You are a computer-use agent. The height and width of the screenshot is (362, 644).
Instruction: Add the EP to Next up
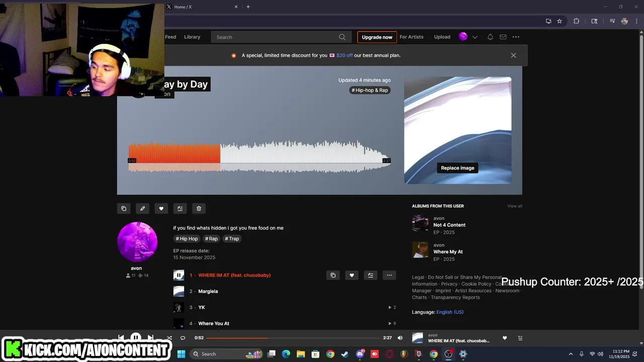[x=180, y=209]
